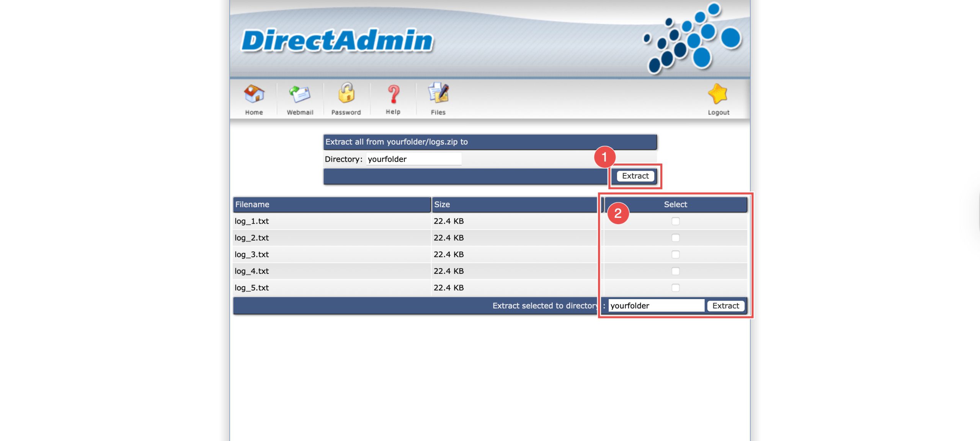The image size is (980, 441).
Task: Open the Files icon
Action: [x=438, y=93]
